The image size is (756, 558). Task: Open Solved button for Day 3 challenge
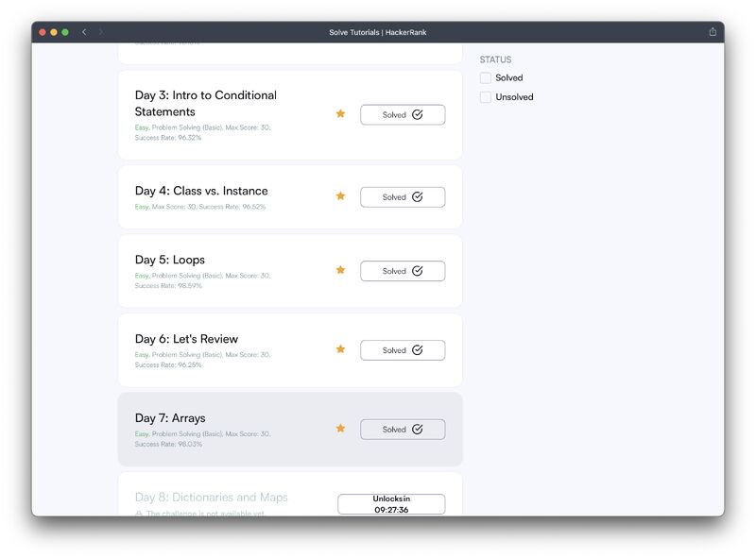click(403, 114)
